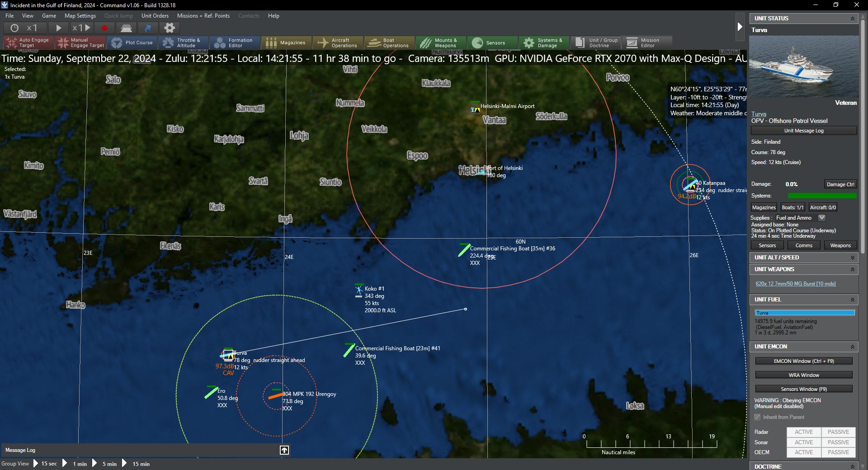The width and height of the screenshot is (868, 470).
Task: Collapse side panel with white arrow
Action: point(740,27)
